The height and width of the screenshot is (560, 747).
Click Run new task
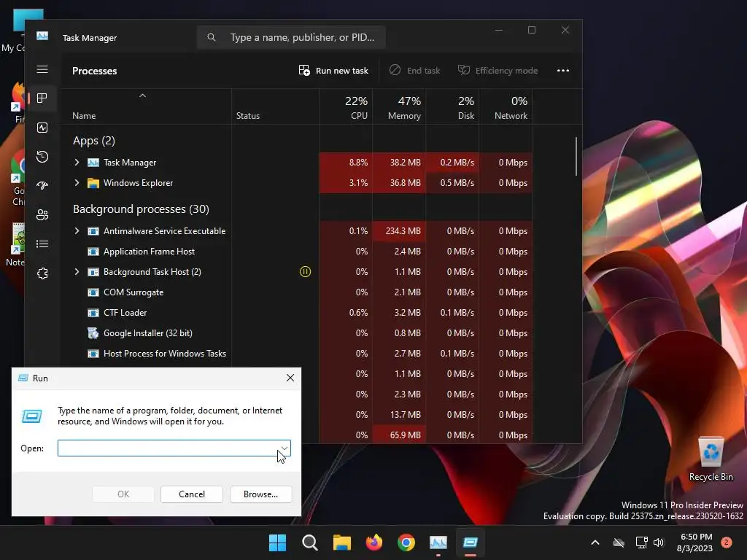[333, 71]
